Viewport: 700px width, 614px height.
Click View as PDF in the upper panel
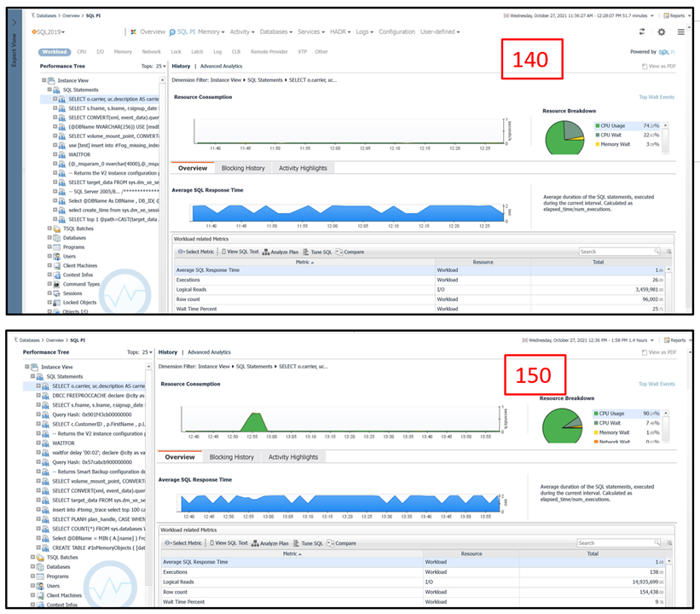[x=659, y=66]
